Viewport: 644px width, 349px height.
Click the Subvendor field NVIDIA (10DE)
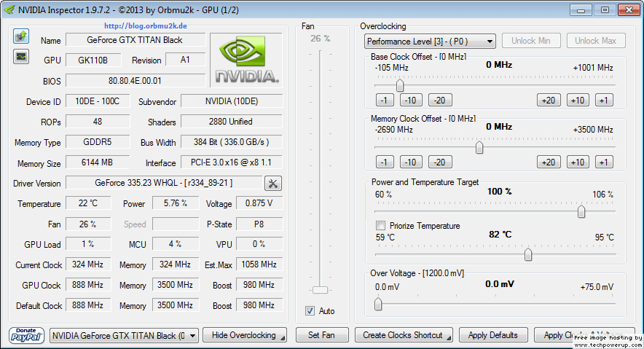[231, 101]
